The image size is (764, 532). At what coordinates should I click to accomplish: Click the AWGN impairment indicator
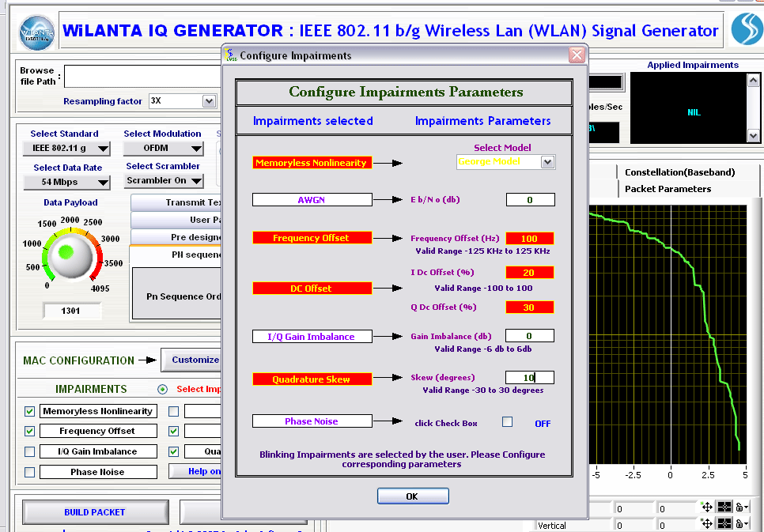[312, 200]
